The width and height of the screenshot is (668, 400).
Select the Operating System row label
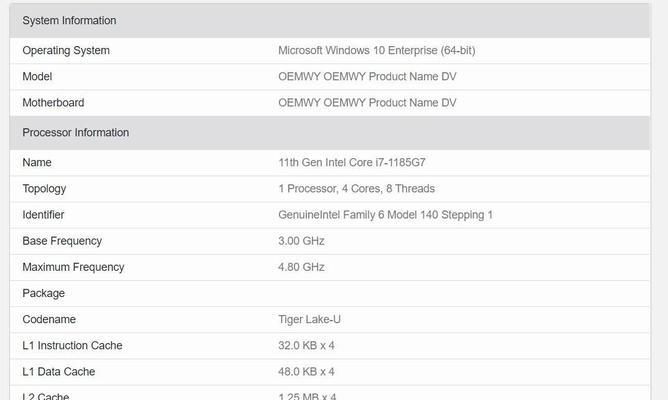66,51
